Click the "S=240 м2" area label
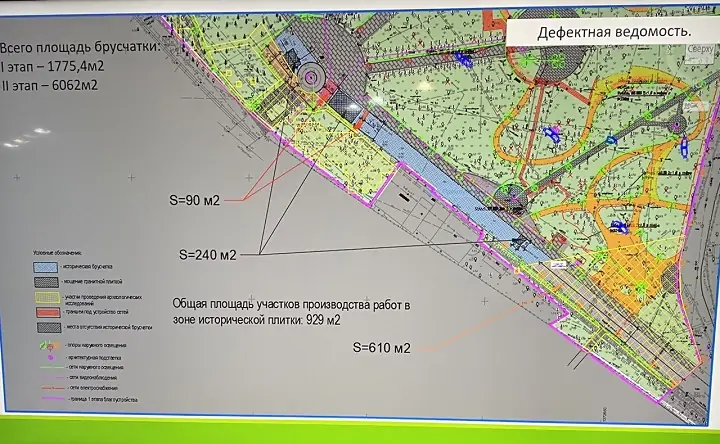This screenshot has height=444, width=720. point(207,255)
